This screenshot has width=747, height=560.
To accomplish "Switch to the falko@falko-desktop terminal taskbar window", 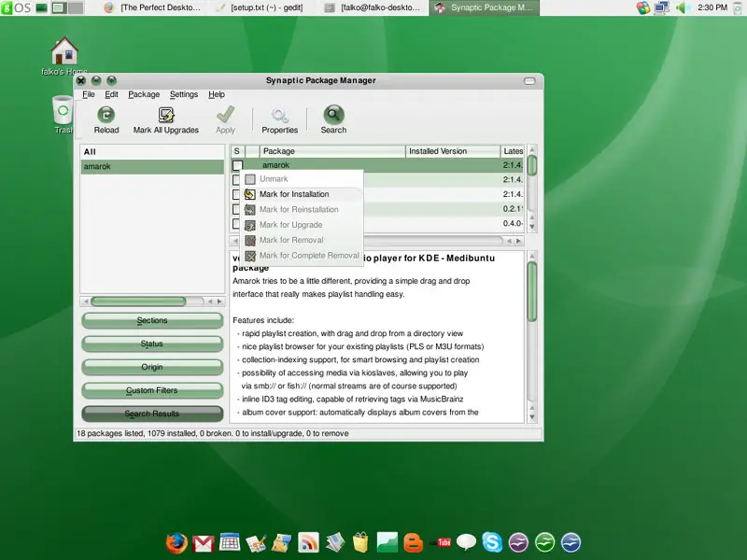I will click(x=374, y=7).
